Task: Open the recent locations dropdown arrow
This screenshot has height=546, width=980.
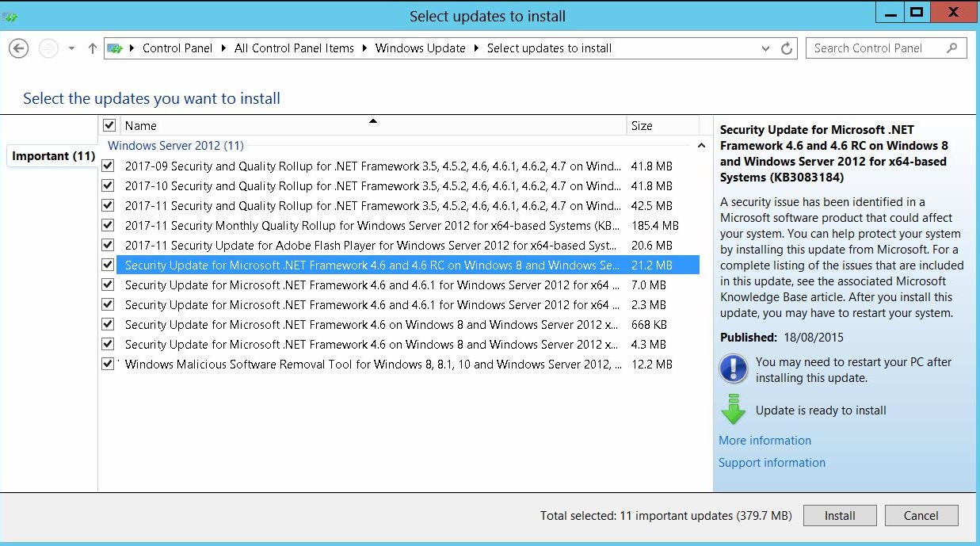Action: [x=71, y=48]
